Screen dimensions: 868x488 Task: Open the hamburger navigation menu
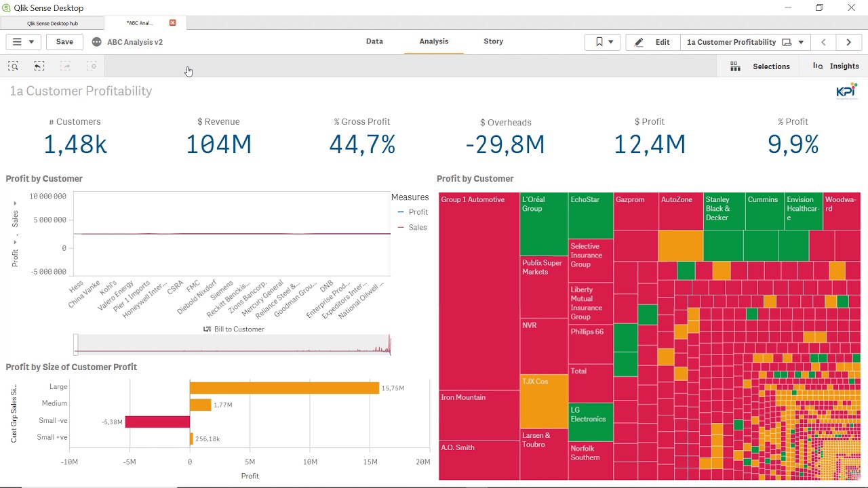(x=24, y=42)
